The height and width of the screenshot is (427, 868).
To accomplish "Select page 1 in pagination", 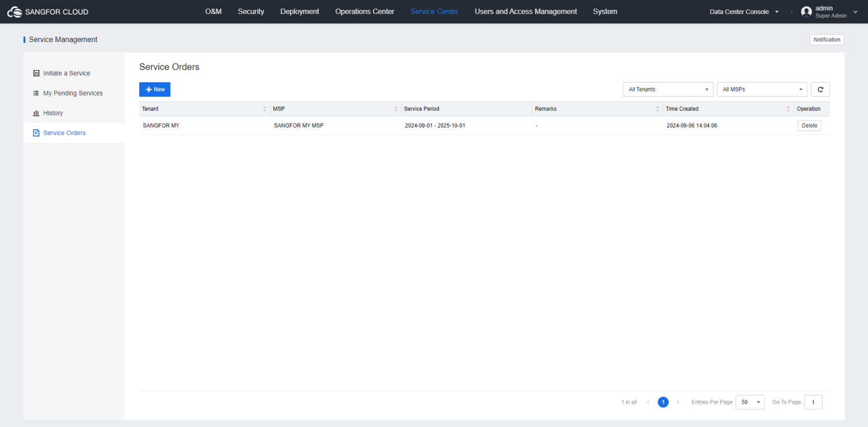I will (x=663, y=402).
